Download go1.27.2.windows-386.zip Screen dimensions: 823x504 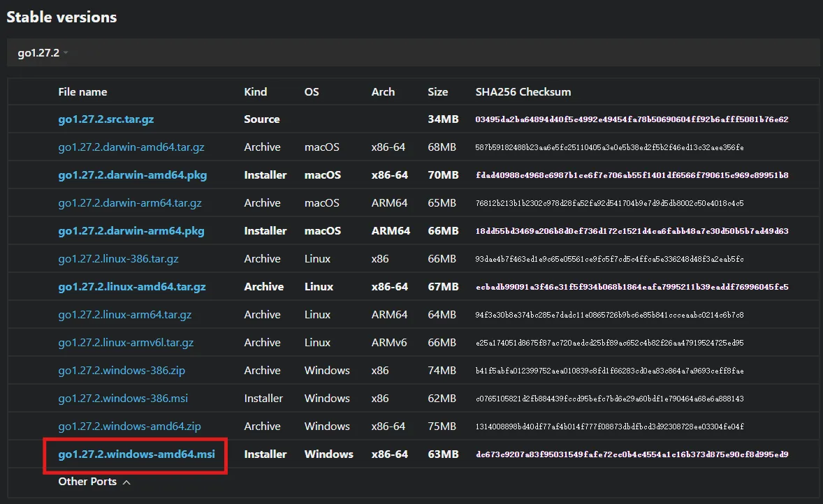pos(122,370)
